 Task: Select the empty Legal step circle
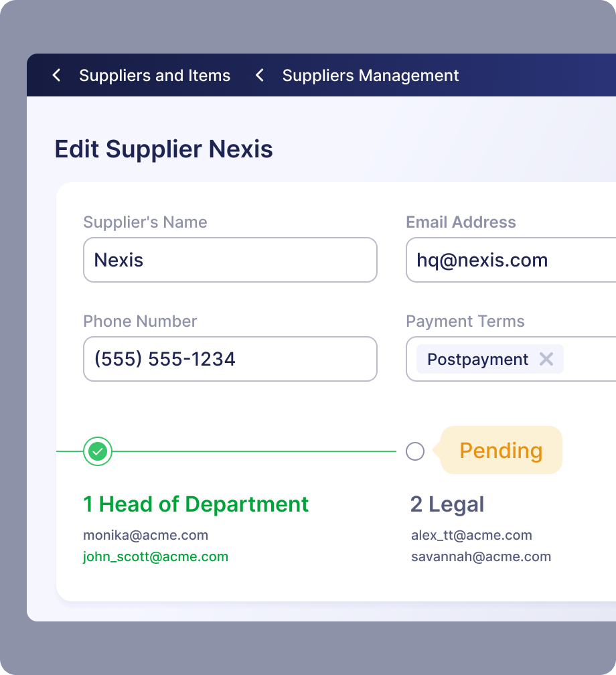tap(415, 452)
